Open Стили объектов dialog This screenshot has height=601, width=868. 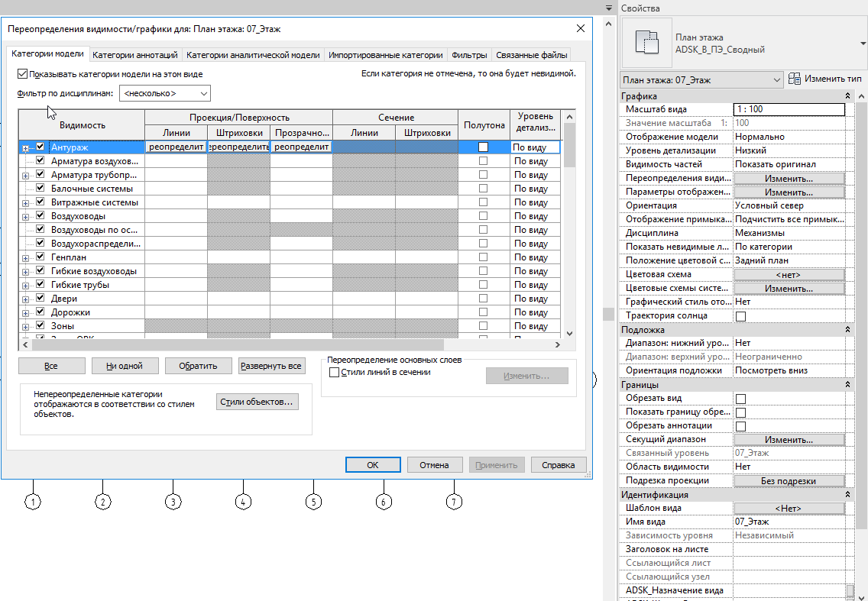(257, 402)
